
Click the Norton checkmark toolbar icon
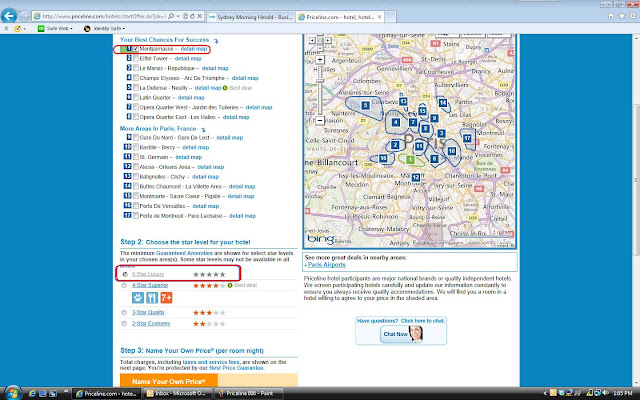pyautogui.click(x=18, y=29)
